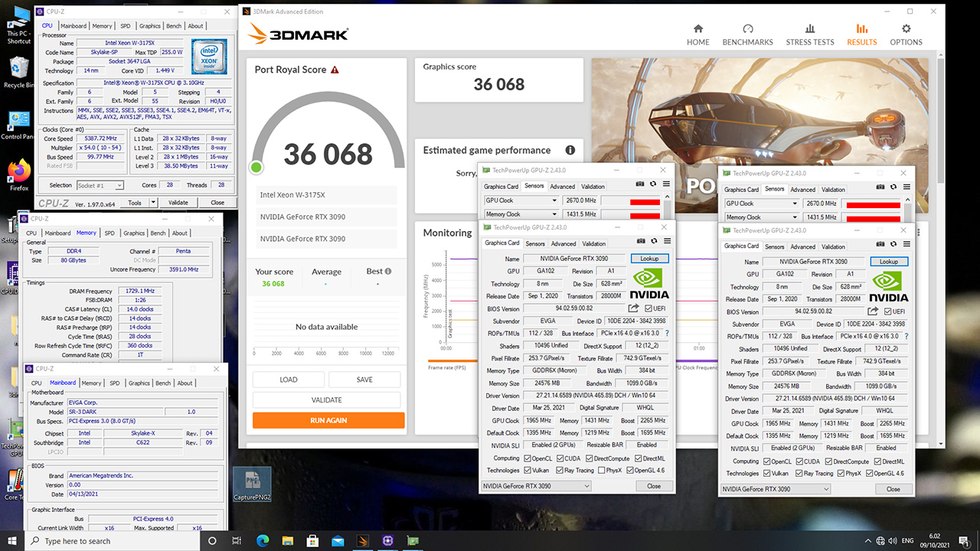Screen dimensions: 980x551
Task: Open 3DMark Stress Tests section
Action: (810, 34)
